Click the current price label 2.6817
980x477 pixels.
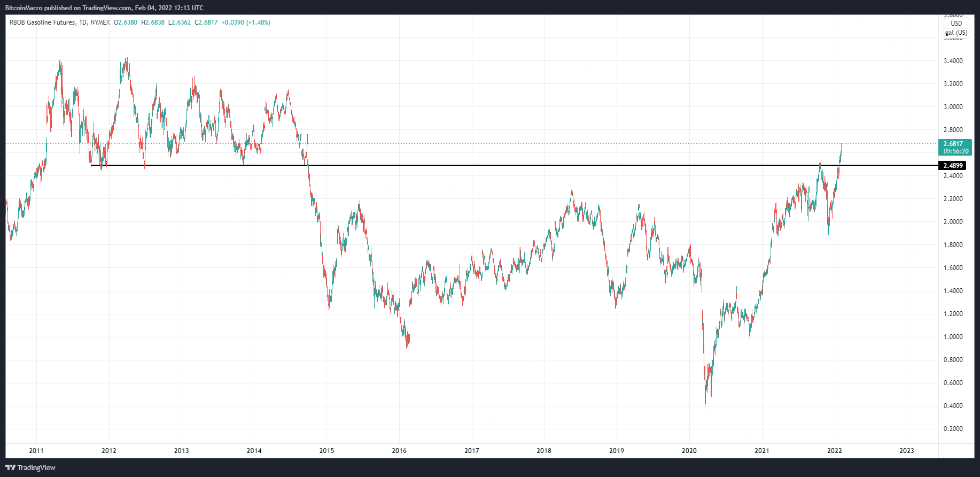click(953, 144)
